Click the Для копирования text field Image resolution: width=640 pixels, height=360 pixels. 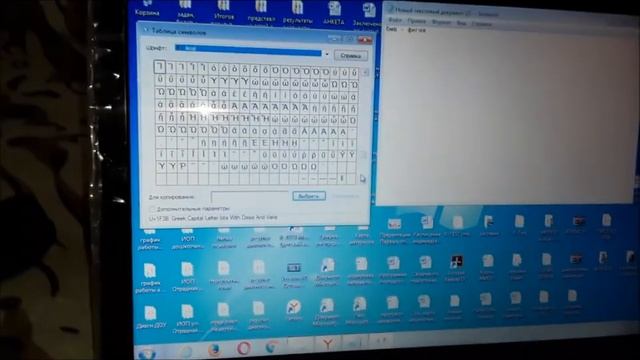click(249, 197)
